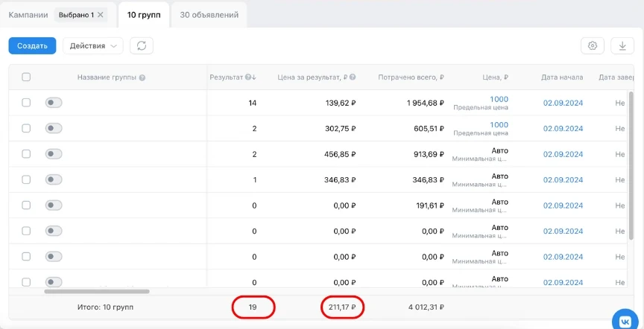The width and height of the screenshot is (644, 329).
Task: Click 'Дата начала' column header
Action: point(562,77)
